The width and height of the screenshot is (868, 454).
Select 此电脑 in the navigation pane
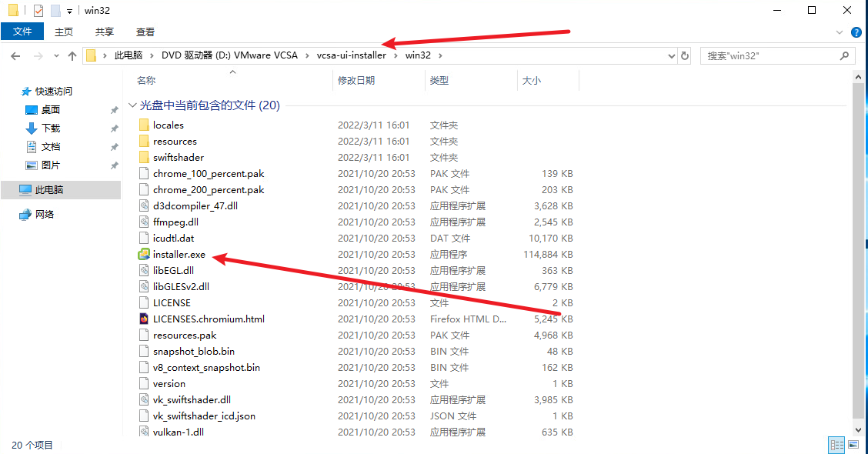(x=49, y=189)
